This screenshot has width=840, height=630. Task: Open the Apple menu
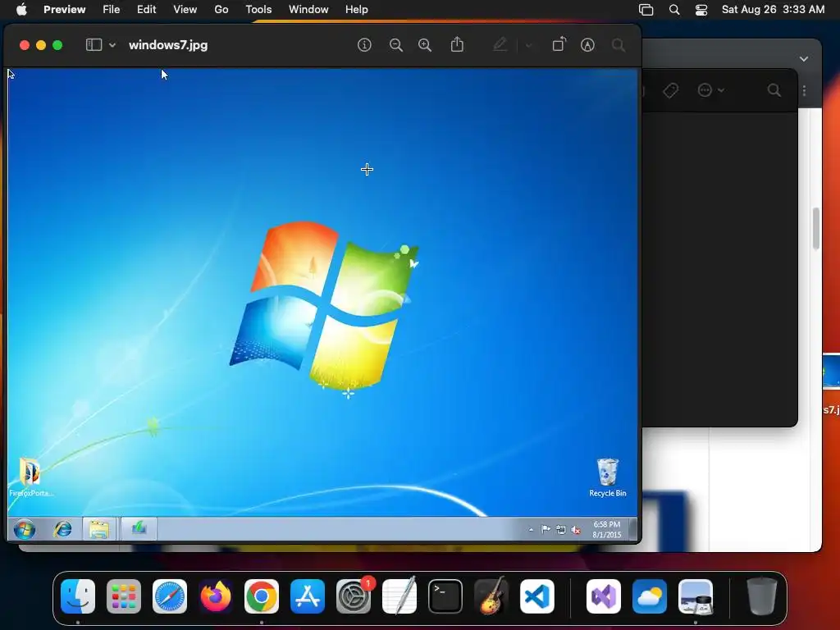pyautogui.click(x=21, y=9)
